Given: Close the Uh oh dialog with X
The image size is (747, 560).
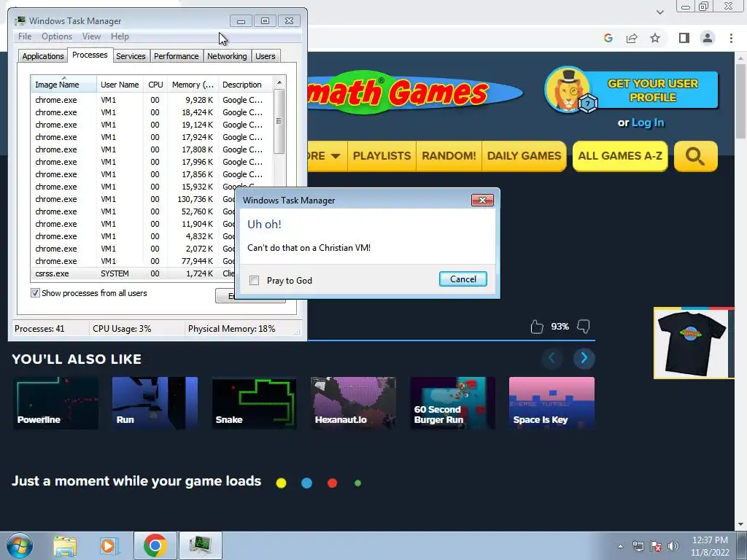Looking at the screenshot, I should (482, 200).
